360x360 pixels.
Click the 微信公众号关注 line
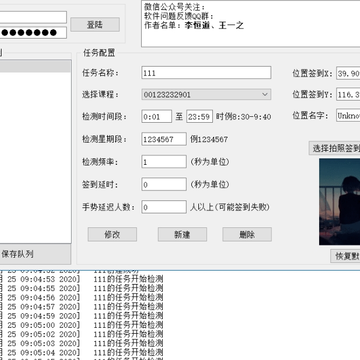click(175, 7)
